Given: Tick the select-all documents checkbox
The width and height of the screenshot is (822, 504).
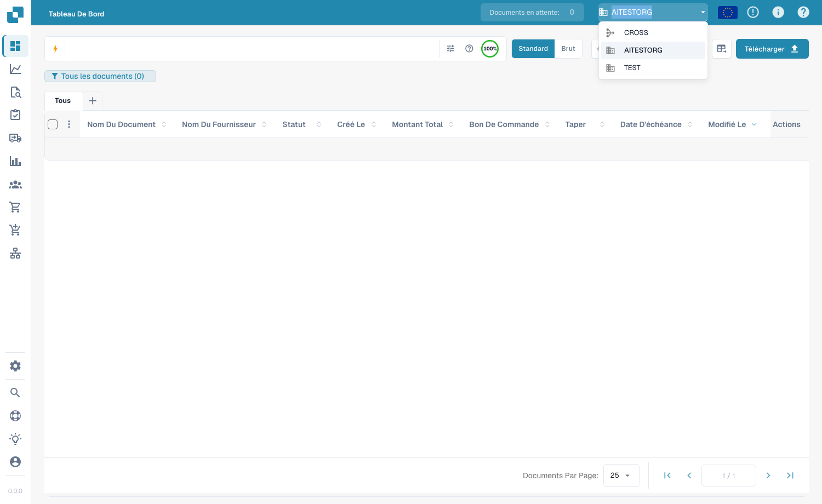Looking at the screenshot, I should (x=53, y=124).
